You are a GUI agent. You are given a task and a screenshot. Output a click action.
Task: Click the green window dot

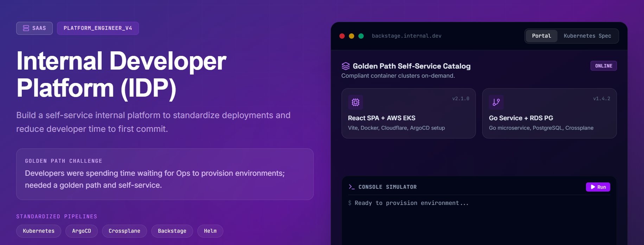pos(361,36)
